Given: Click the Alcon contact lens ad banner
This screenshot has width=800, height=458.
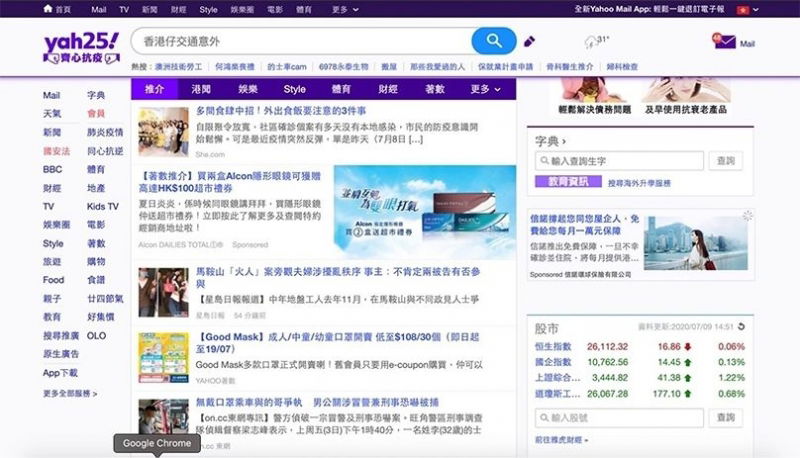Looking at the screenshot, I should (x=424, y=212).
